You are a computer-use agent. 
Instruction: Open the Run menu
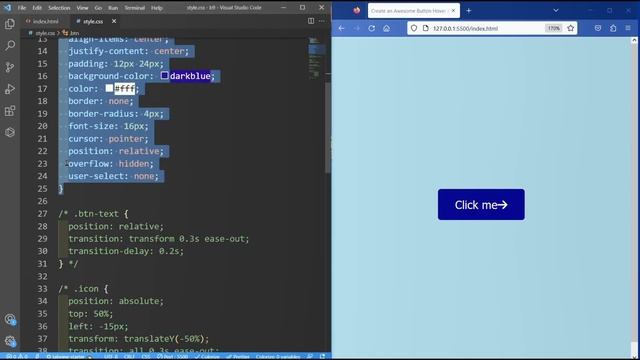[x=113, y=8]
